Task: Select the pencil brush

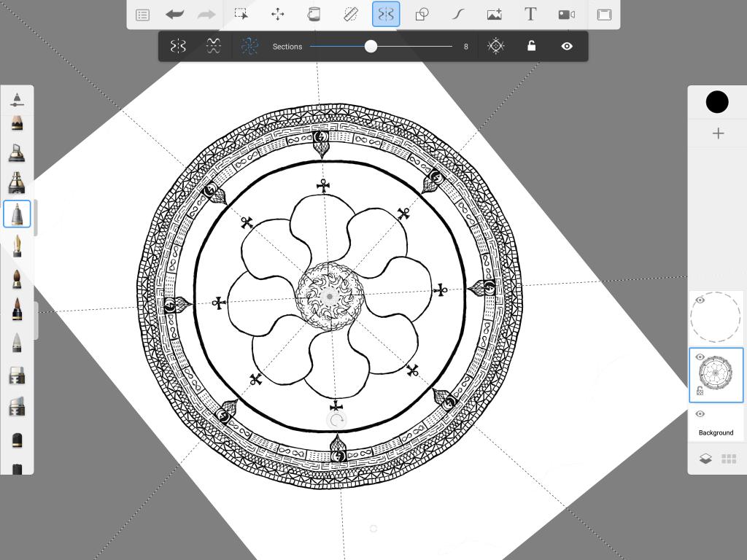Action: pyautogui.click(x=17, y=123)
